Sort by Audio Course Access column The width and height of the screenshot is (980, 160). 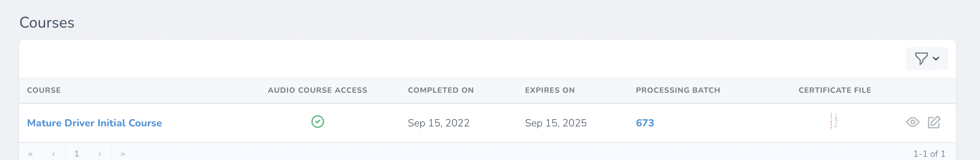tap(317, 90)
